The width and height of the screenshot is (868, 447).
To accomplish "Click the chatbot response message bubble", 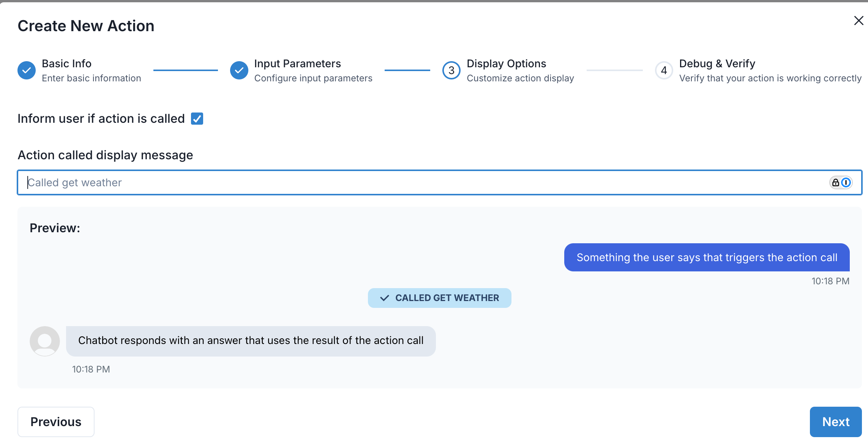I will point(251,341).
